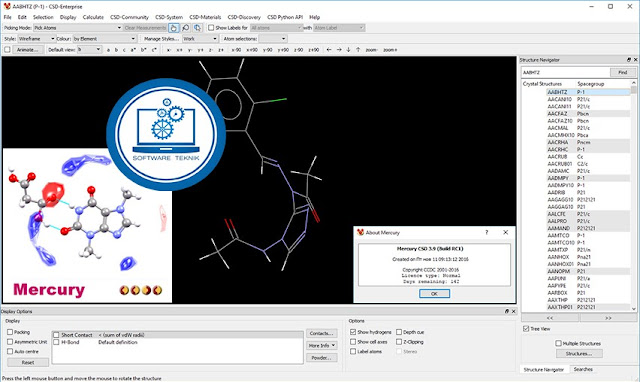Open the Help menu

point(314,17)
